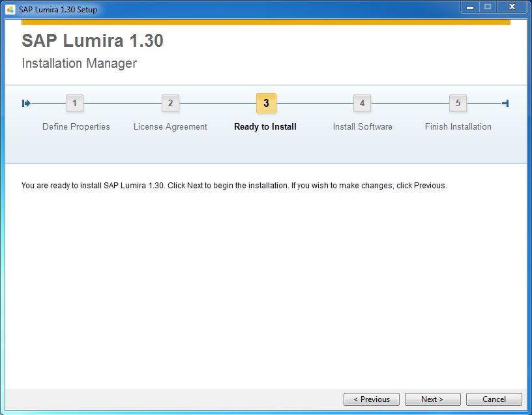Close the setup window
The height and width of the screenshot is (415, 532).
point(512,7)
